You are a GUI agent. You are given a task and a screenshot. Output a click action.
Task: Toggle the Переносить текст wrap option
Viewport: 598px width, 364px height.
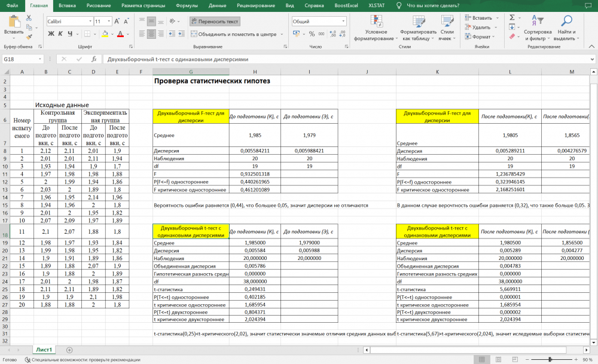pyautogui.click(x=215, y=22)
